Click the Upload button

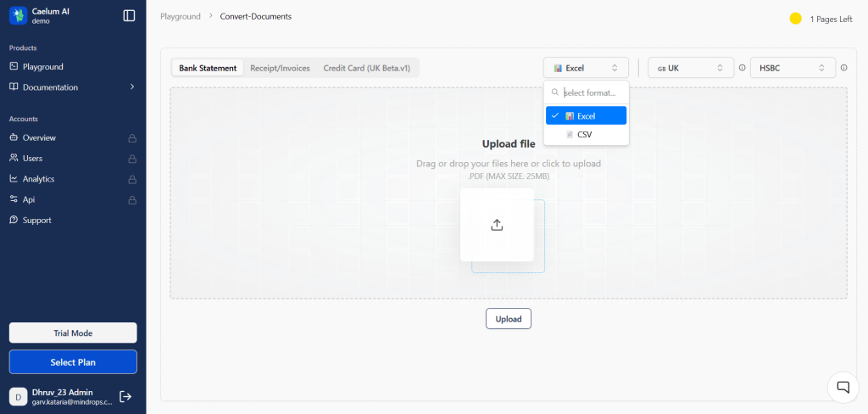click(x=509, y=319)
